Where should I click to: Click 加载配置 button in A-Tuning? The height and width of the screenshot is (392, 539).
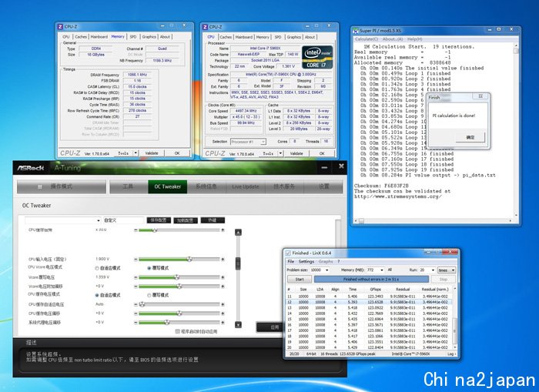click(x=186, y=220)
